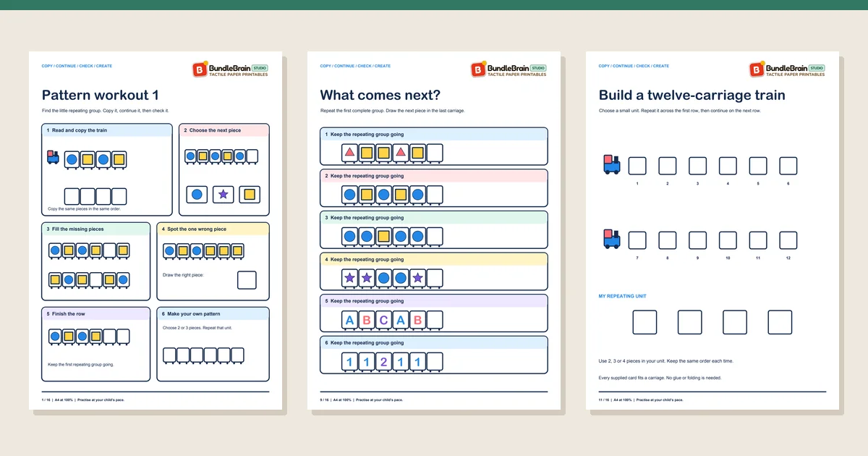Viewport: 868px width, 456px height.
Task: Click the letter C carriage in What comes next row 5
Action: [x=383, y=320]
